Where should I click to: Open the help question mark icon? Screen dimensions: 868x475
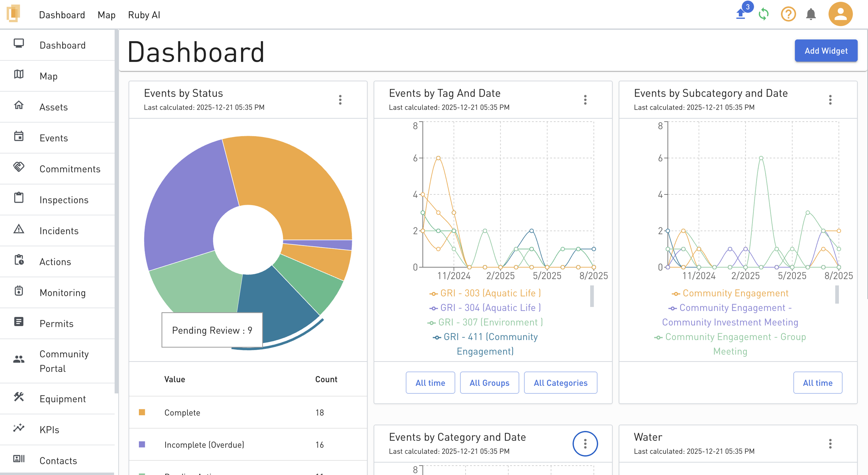(788, 14)
